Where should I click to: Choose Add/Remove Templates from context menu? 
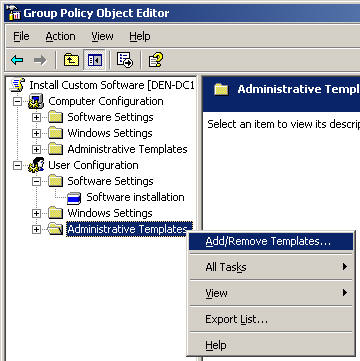click(271, 241)
